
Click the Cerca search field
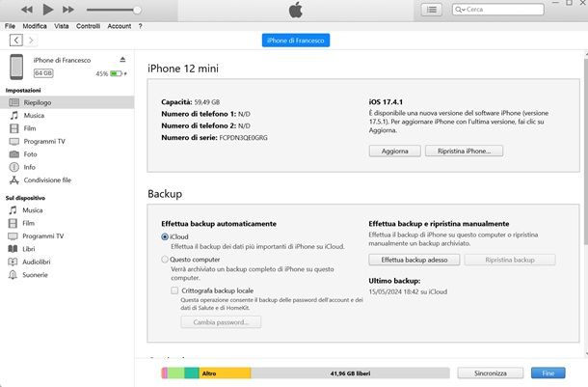(498, 10)
